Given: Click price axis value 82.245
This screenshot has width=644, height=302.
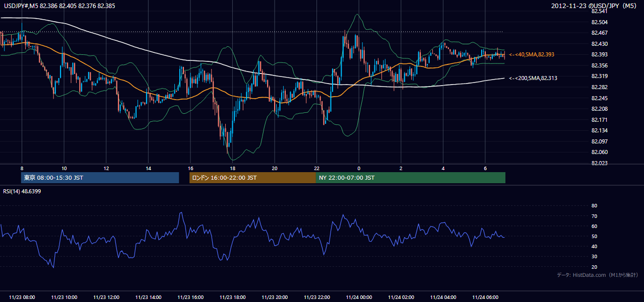Looking at the screenshot, I should [x=599, y=98].
